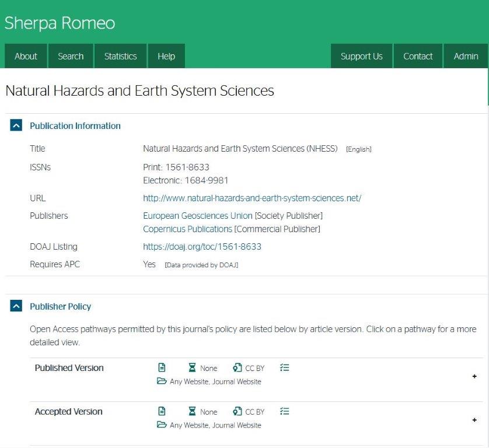This screenshot has width=489, height=448.
Task: Click the open folder icon in Accepted Version row
Action: click(162, 425)
